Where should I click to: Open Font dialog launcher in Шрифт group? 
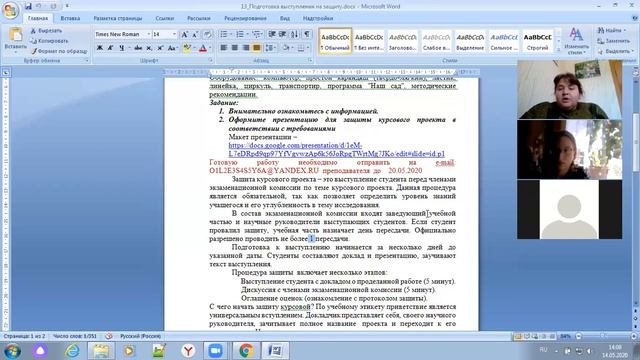click(x=211, y=60)
